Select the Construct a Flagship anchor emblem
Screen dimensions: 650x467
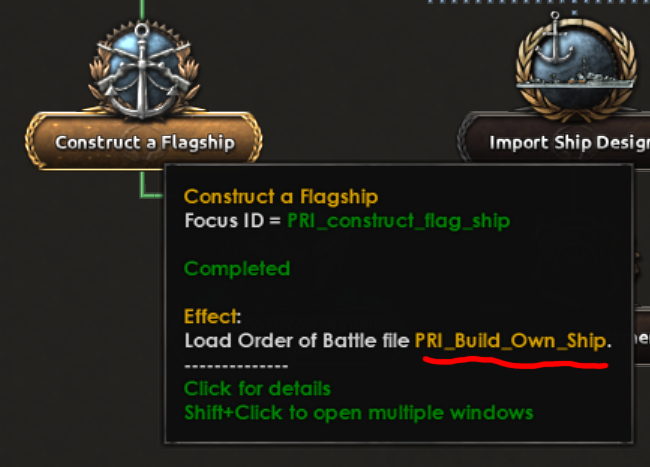point(143,70)
